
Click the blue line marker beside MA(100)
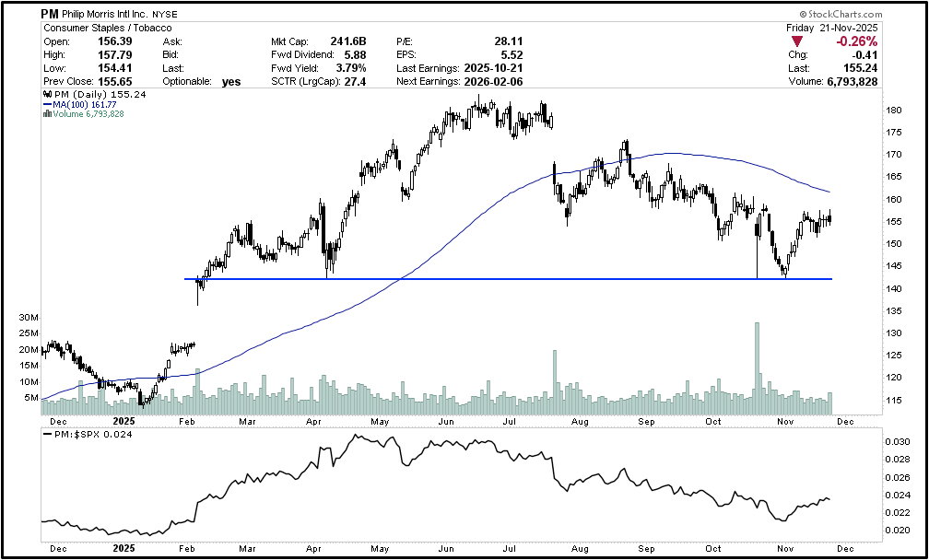pos(47,105)
